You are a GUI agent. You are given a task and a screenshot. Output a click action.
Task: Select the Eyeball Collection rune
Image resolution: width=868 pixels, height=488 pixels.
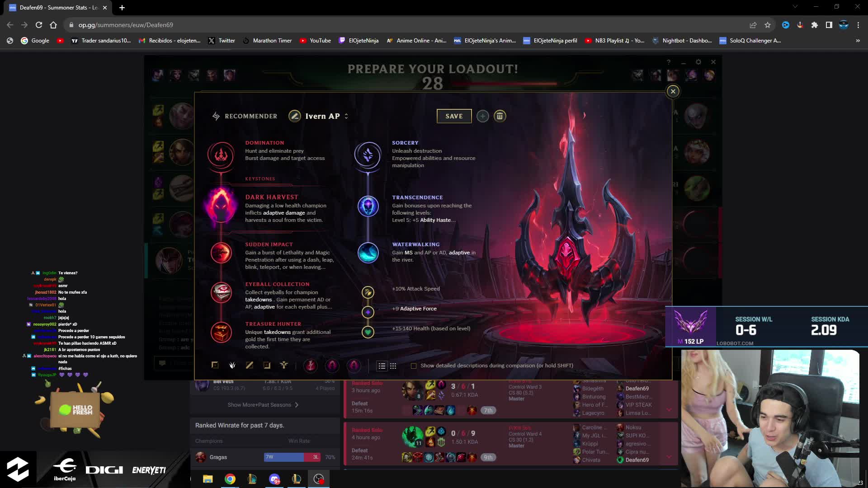[x=221, y=292]
